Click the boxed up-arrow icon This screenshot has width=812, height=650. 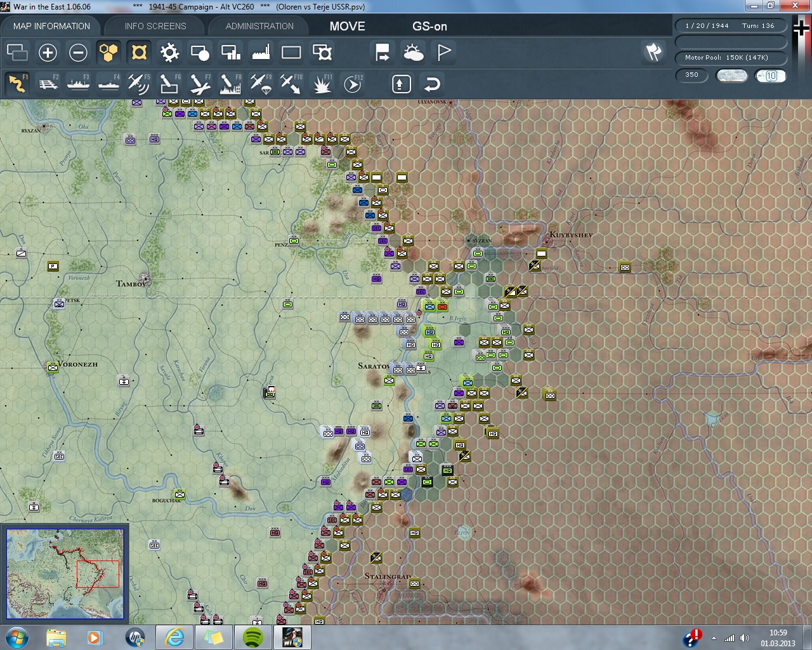[402, 84]
